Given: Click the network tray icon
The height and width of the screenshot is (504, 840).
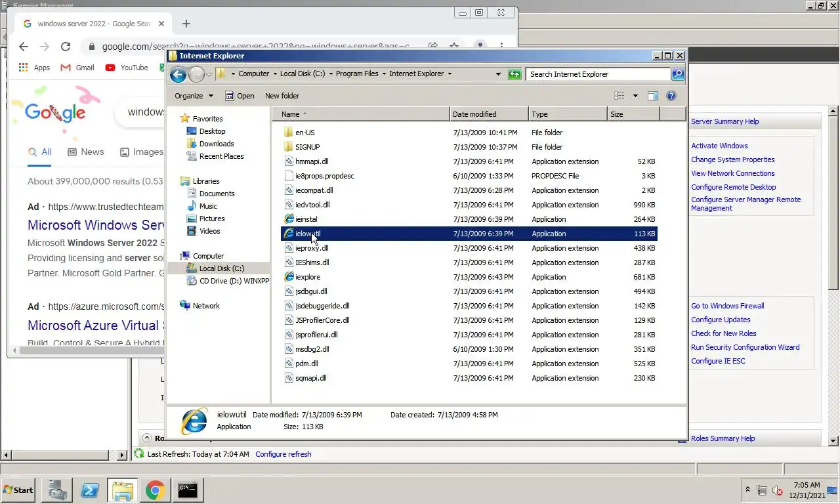Looking at the screenshot, I should click(x=762, y=490).
